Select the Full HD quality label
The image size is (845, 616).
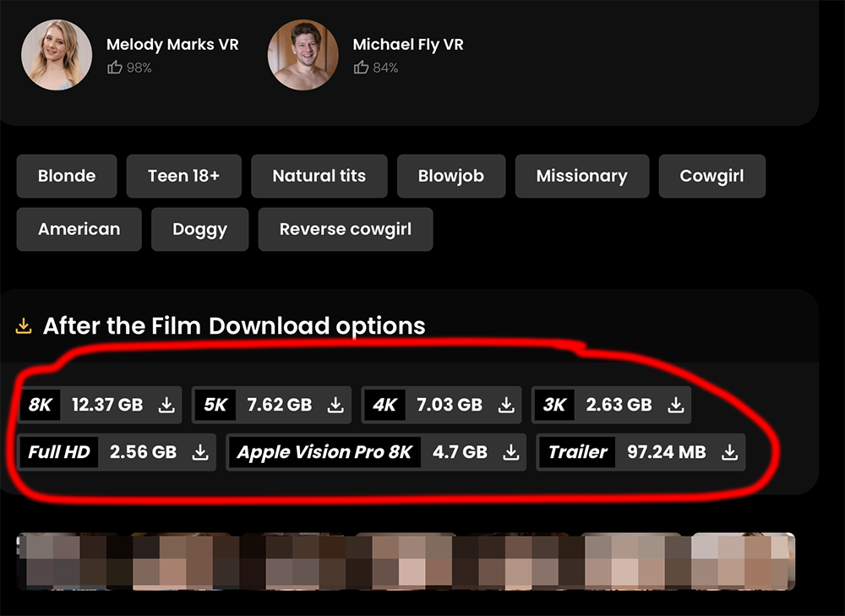click(x=59, y=452)
